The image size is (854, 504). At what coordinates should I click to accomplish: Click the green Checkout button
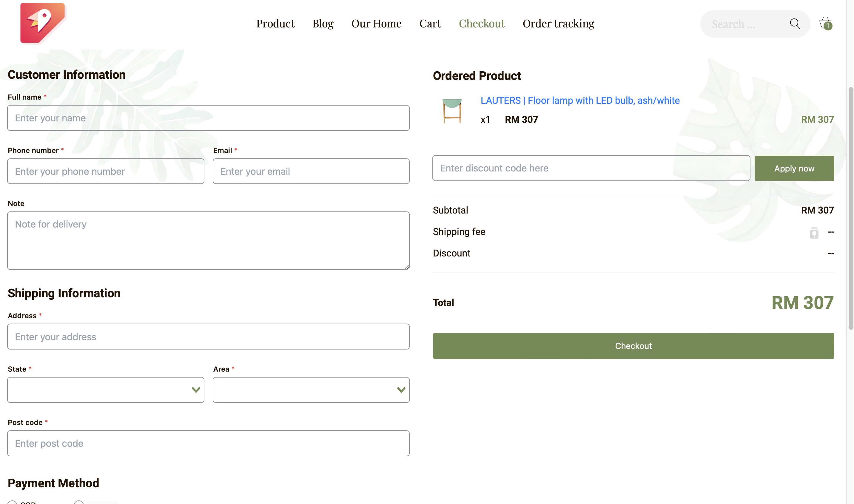[x=633, y=346]
